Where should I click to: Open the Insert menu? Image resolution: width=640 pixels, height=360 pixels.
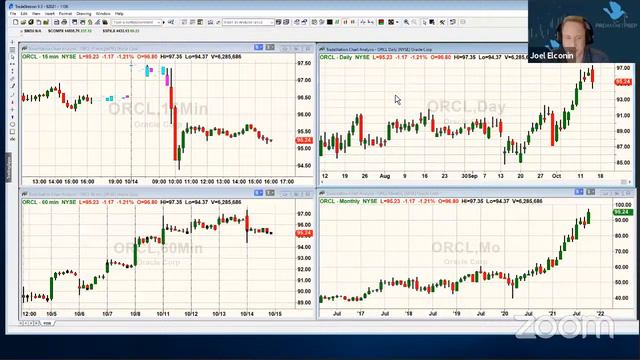click(49, 13)
